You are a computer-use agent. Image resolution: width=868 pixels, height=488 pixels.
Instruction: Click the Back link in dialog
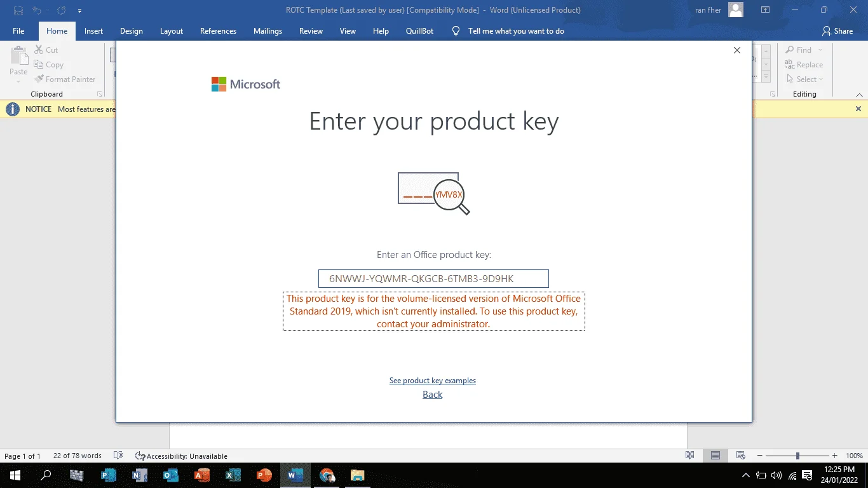point(433,395)
